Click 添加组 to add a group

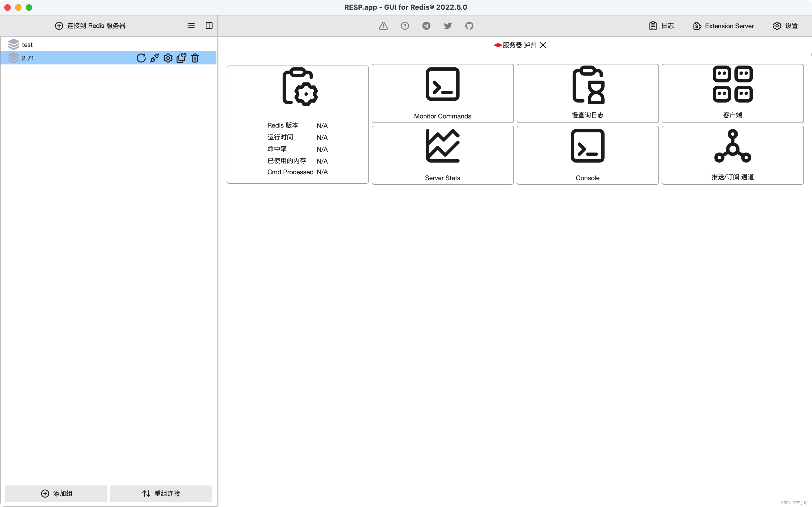[56, 493]
